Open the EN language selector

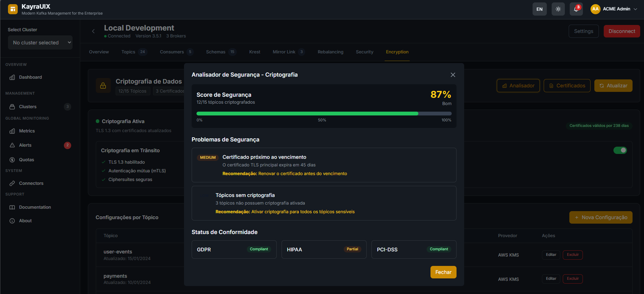[x=540, y=9]
